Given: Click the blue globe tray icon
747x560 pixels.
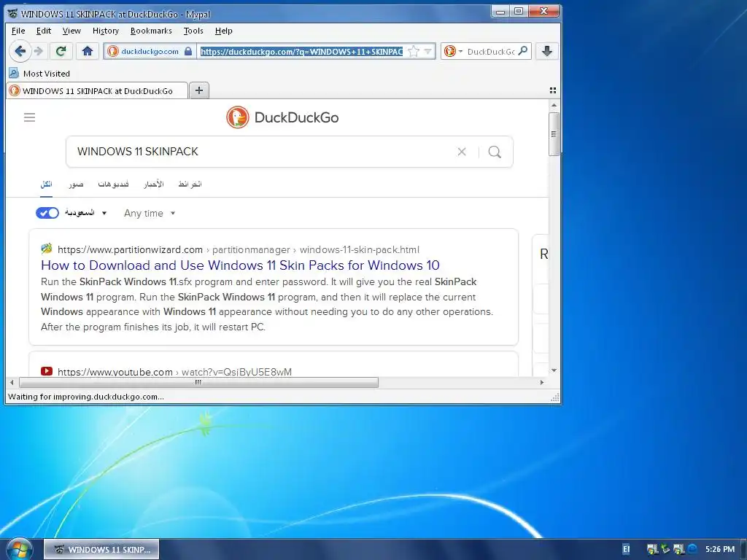Looking at the screenshot, I should 692,549.
